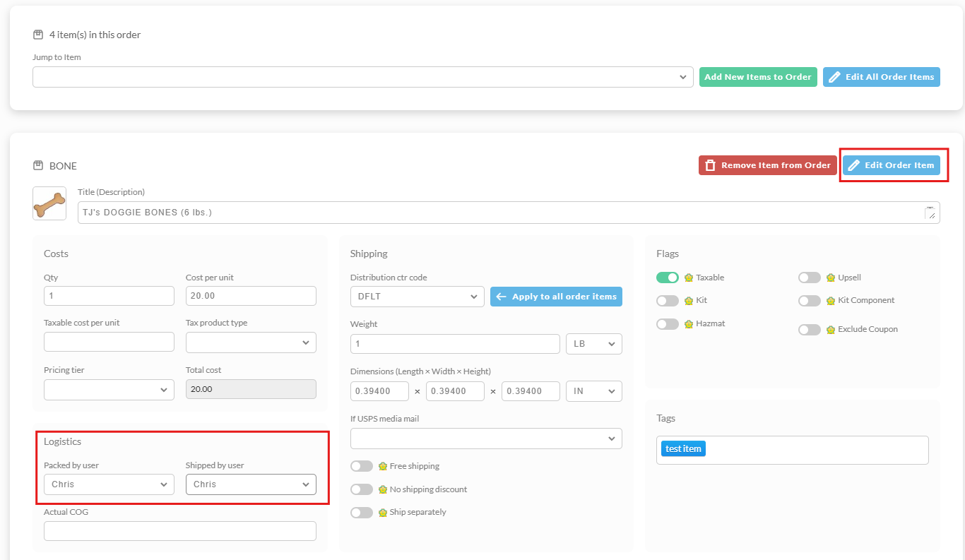The image size is (965, 560).
Task: Click the trash icon on Remove Item button
Action: point(711,165)
